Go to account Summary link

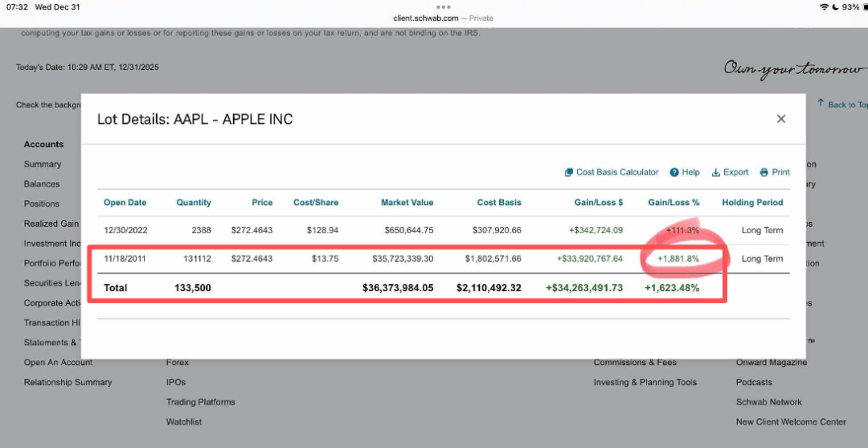point(43,164)
